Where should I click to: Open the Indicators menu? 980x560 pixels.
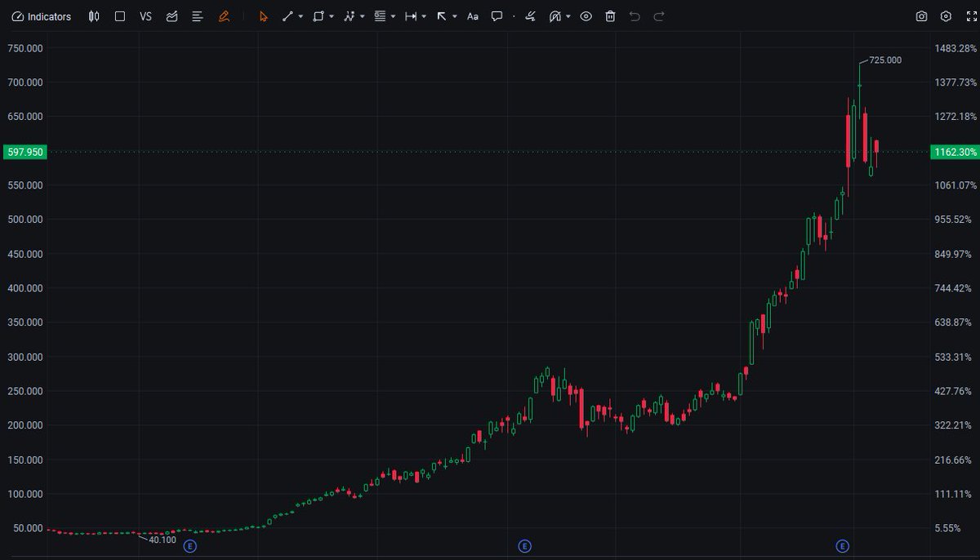click(42, 16)
